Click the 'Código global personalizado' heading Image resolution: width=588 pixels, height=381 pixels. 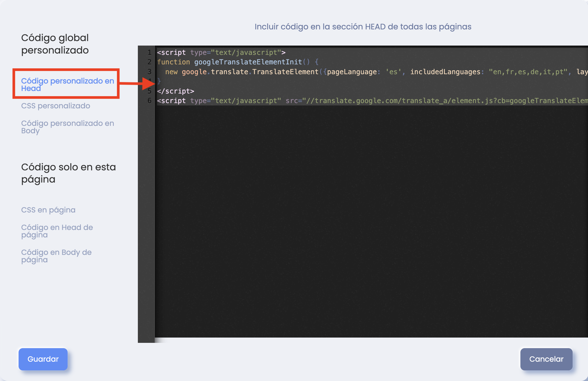(55, 44)
